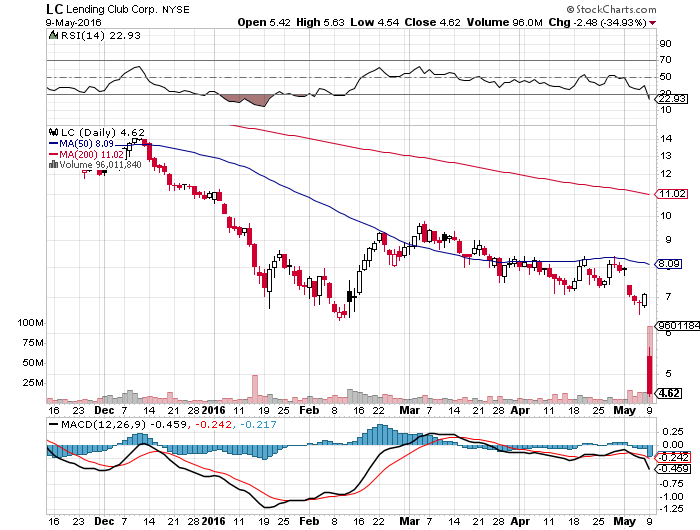Click the 'Lending Club Corp.' company name
700x530 pixels.
coord(112,9)
